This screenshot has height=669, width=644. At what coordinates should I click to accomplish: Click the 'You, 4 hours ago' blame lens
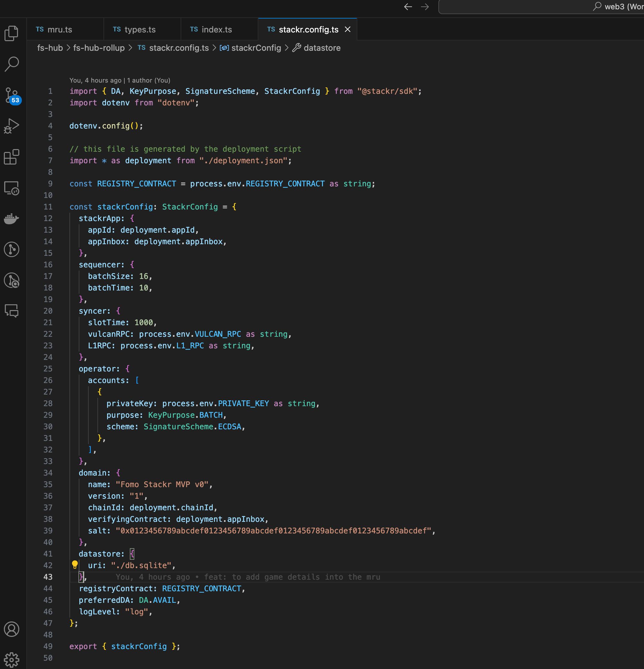pyautogui.click(x=95, y=81)
